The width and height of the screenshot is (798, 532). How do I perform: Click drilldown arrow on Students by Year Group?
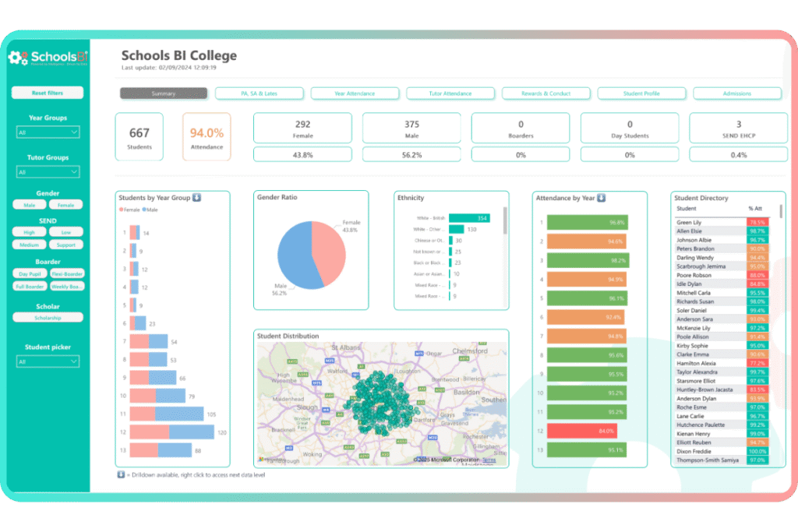[196, 198]
